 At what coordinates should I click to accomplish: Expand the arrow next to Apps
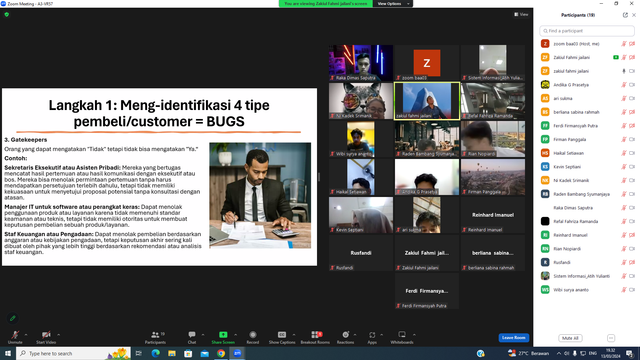[381, 335]
